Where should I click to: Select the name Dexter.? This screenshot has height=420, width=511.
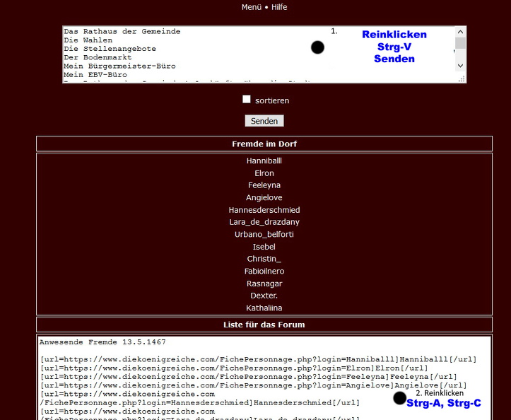(x=264, y=296)
